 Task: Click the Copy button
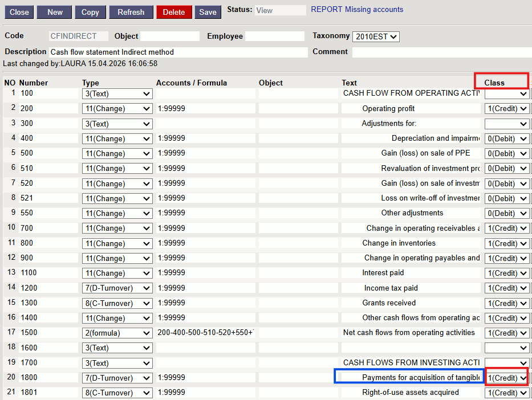(x=90, y=12)
